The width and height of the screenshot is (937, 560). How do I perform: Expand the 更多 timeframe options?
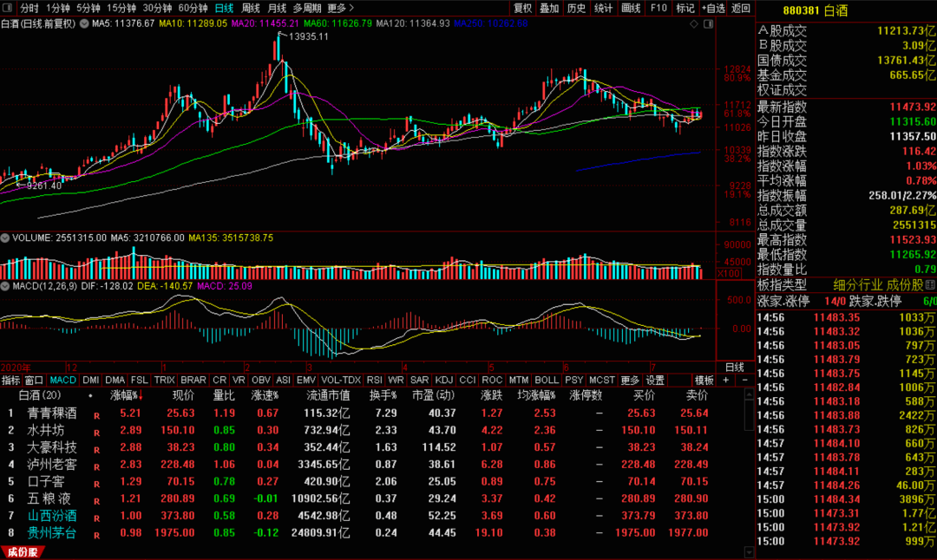coord(340,8)
